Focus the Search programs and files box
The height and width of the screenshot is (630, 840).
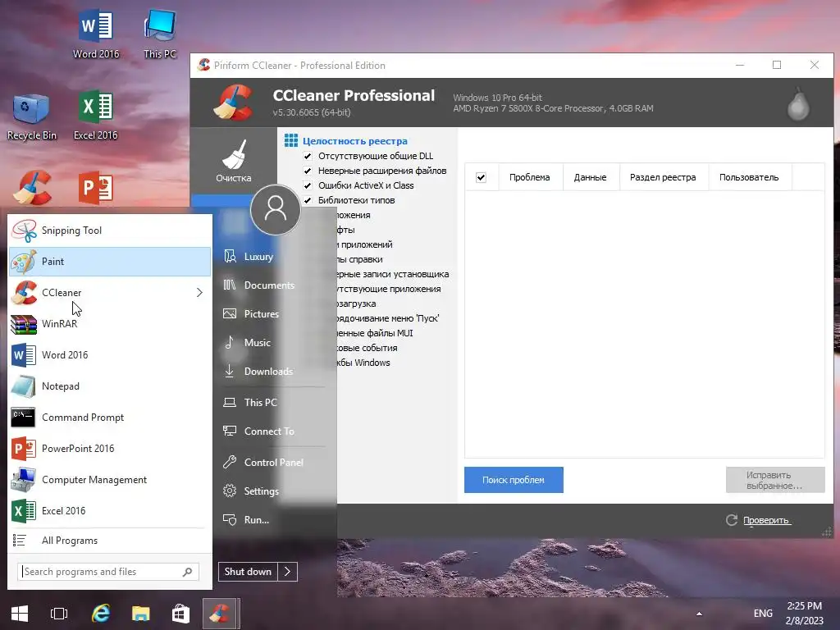pos(108,572)
